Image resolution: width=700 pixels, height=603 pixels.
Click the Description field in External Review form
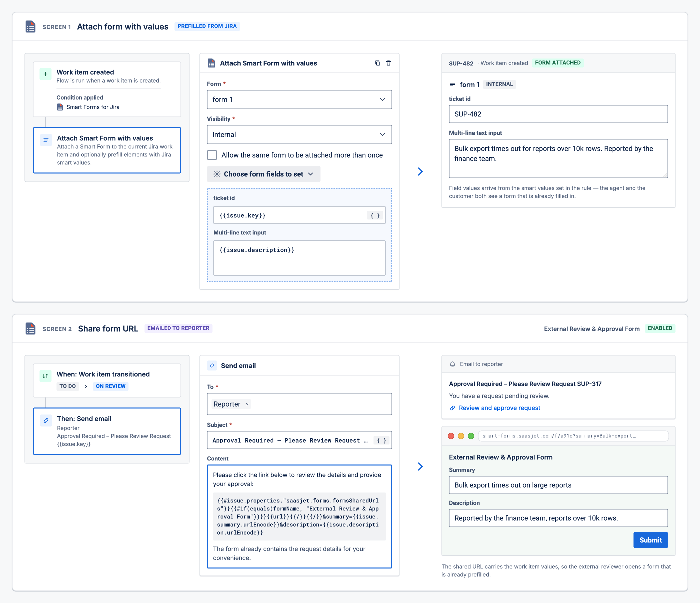coord(558,518)
